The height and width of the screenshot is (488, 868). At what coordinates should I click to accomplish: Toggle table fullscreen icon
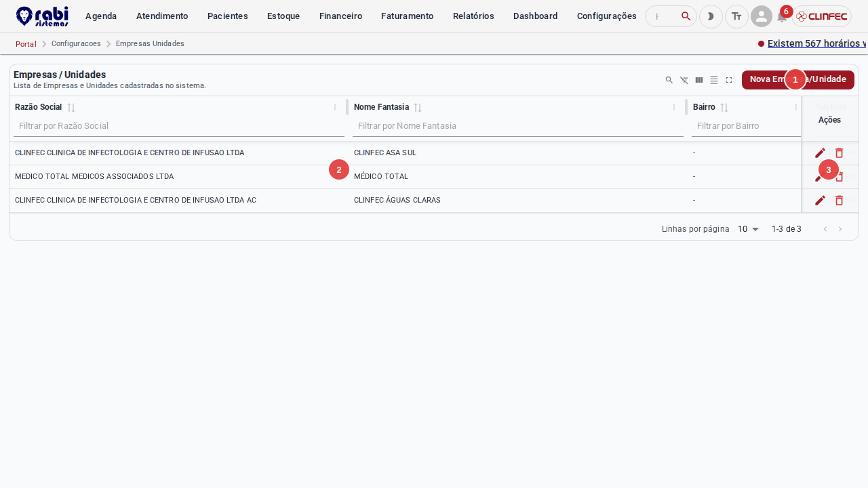point(729,80)
